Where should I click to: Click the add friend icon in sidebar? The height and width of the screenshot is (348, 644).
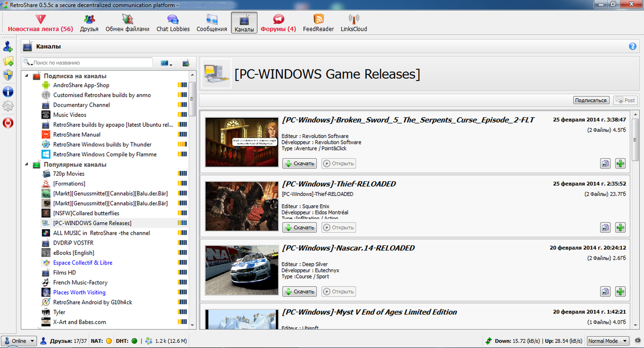8,47
